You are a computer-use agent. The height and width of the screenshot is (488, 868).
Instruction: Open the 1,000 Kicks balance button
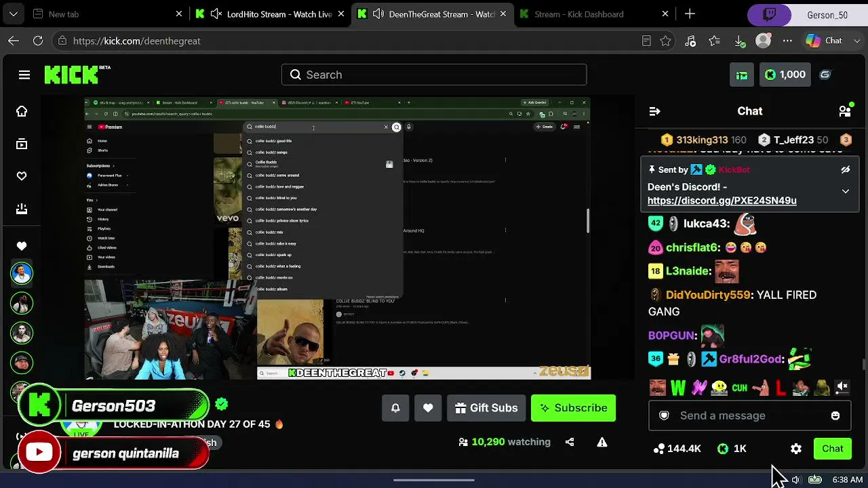(785, 75)
